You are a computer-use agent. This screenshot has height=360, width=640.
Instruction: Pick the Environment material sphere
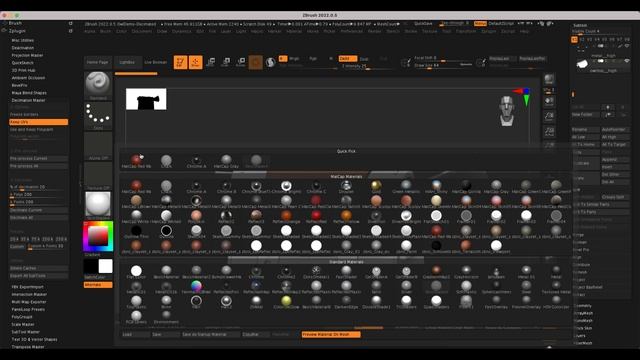pos(166,316)
